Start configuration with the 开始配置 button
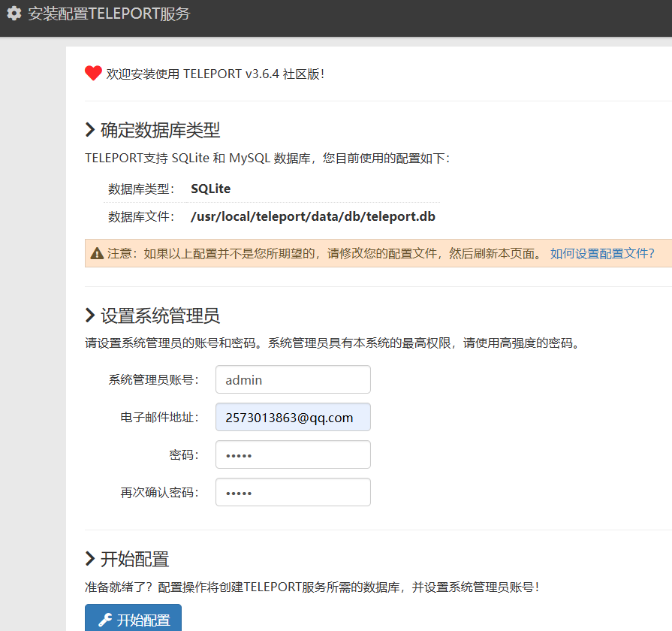This screenshot has height=631, width=672. [134, 617]
